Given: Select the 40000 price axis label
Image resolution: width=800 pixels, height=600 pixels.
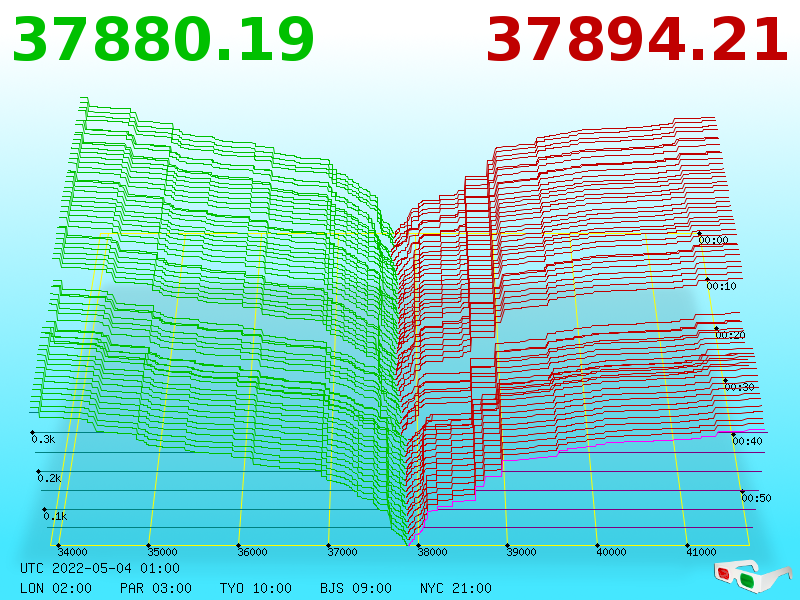Looking at the screenshot, I should (611, 552).
